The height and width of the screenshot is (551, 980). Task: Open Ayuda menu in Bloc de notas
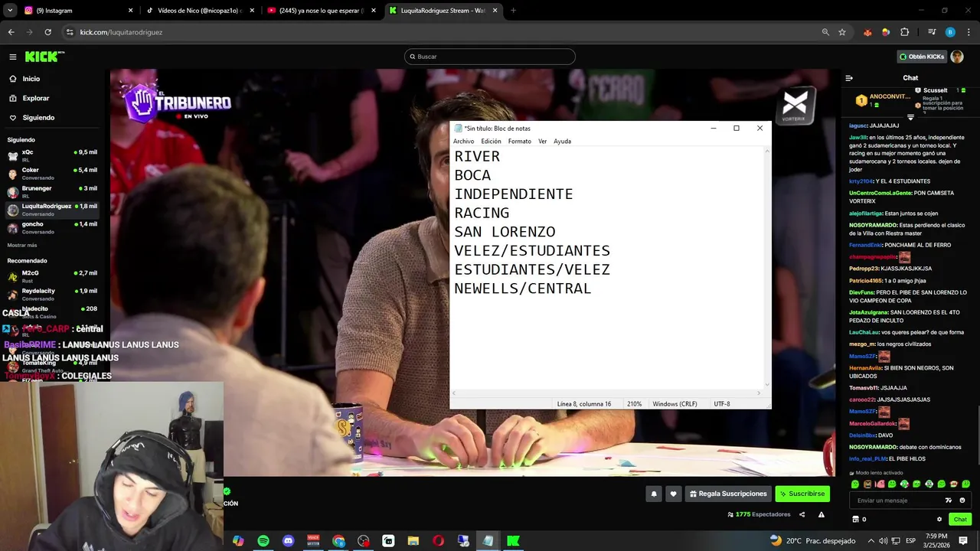562,142
